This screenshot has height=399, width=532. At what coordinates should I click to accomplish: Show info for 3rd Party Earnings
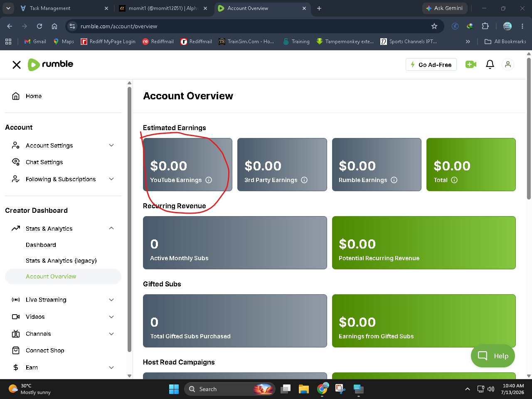304,180
